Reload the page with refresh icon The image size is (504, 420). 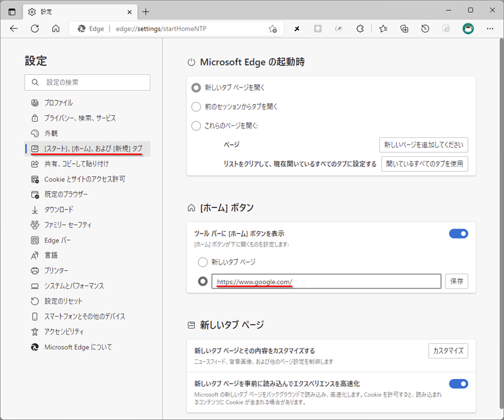35,28
